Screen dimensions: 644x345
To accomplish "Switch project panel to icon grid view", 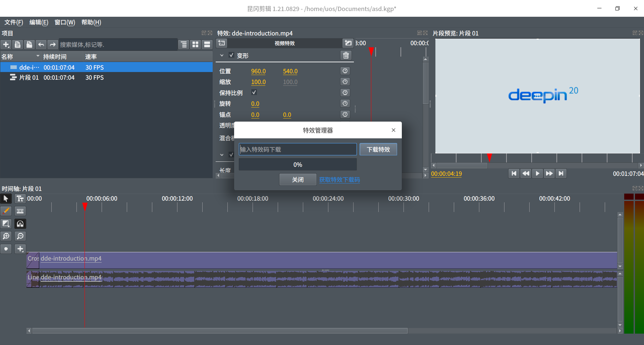I will (196, 45).
